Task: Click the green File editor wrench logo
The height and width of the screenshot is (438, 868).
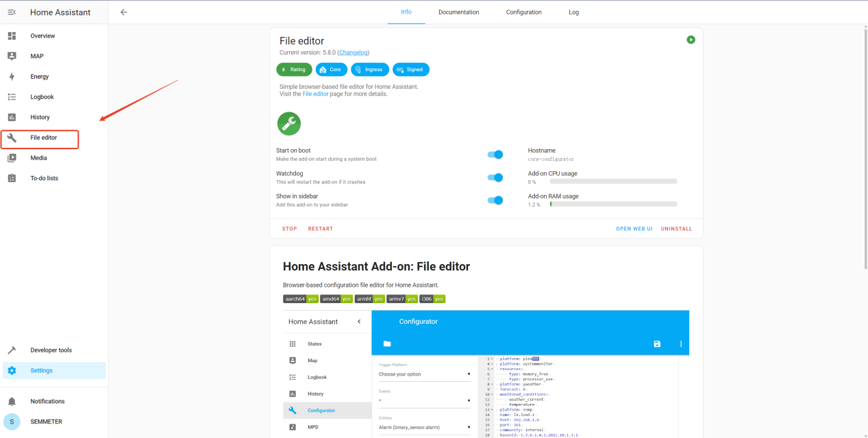Action: [x=288, y=124]
